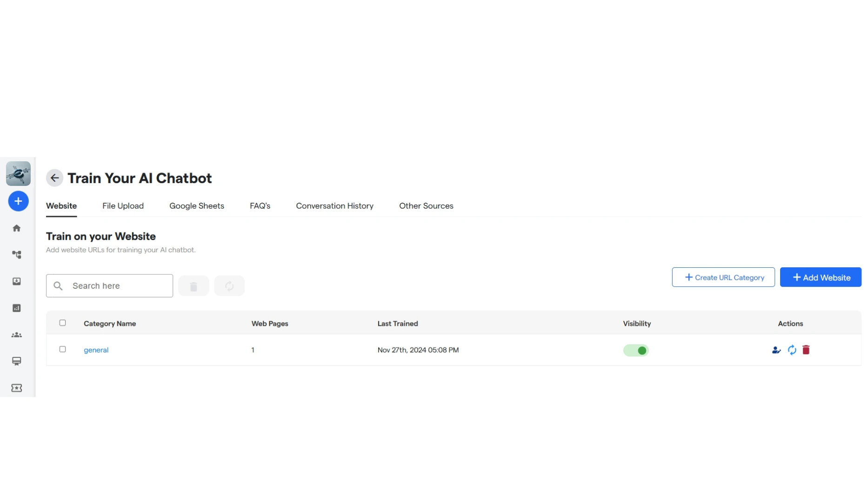Open the team members icon in sidebar
The image size is (868, 502).
[17, 335]
